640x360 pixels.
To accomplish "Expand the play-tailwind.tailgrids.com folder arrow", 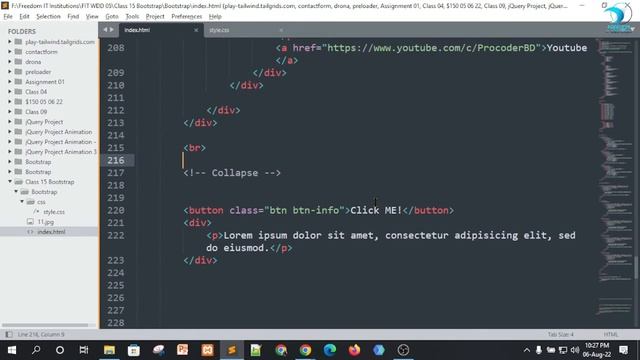I will click(x=9, y=42).
